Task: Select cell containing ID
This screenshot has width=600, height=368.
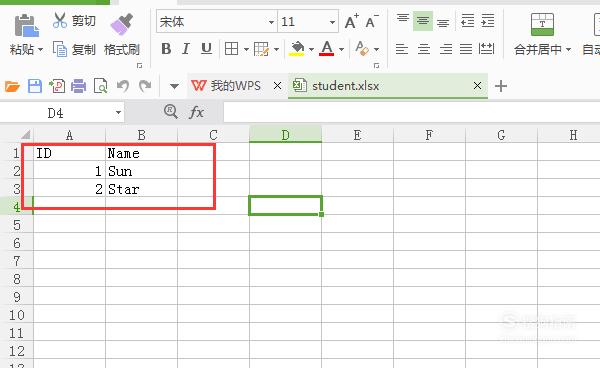Action: click(69, 153)
